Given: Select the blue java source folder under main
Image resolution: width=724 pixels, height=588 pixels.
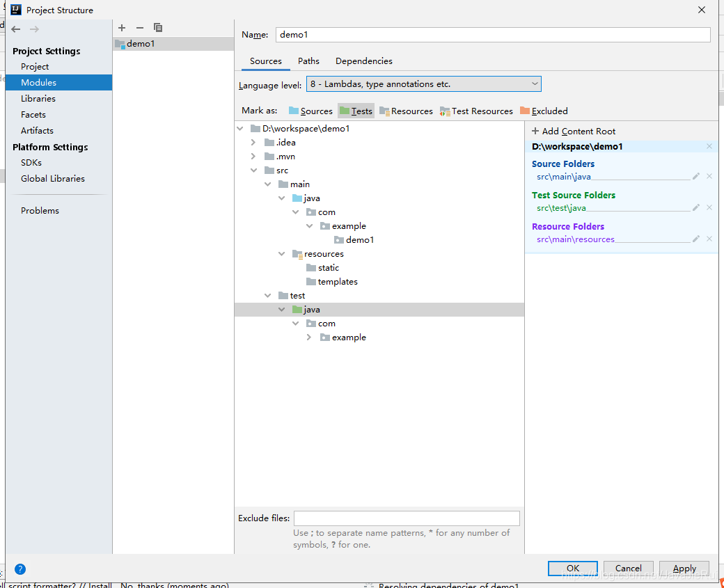Looking at the screenshot, I should coord(306,198).
